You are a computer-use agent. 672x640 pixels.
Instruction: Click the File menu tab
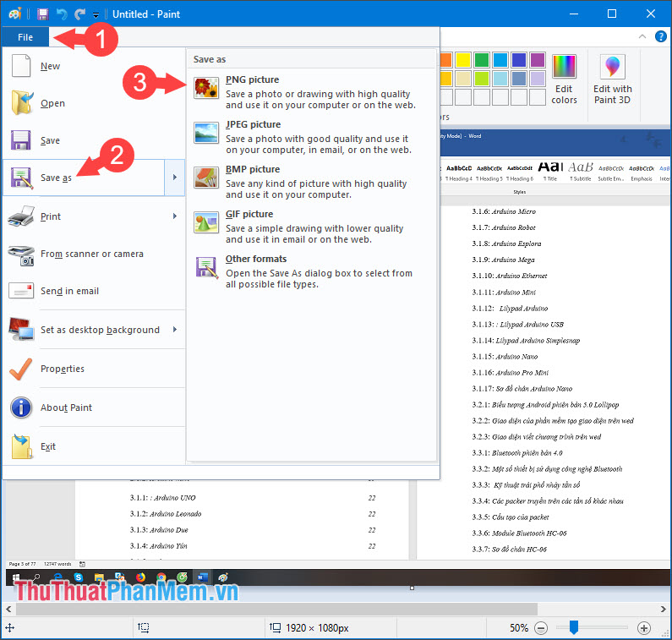coord(25,37)
